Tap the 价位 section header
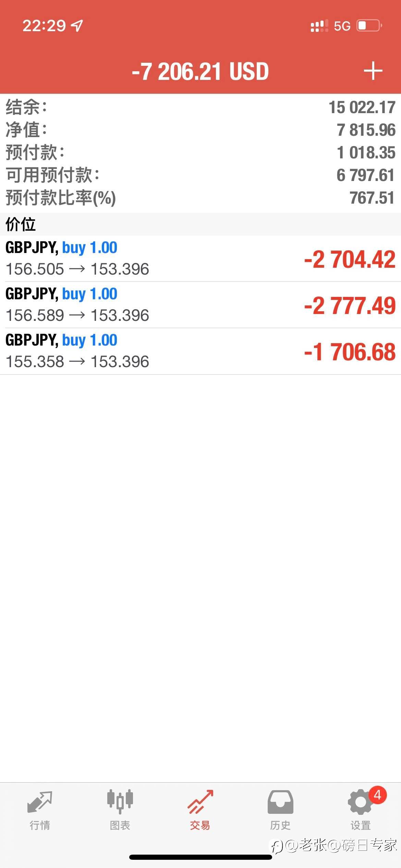This screenshot has height=868, width=401. point(21,224)
